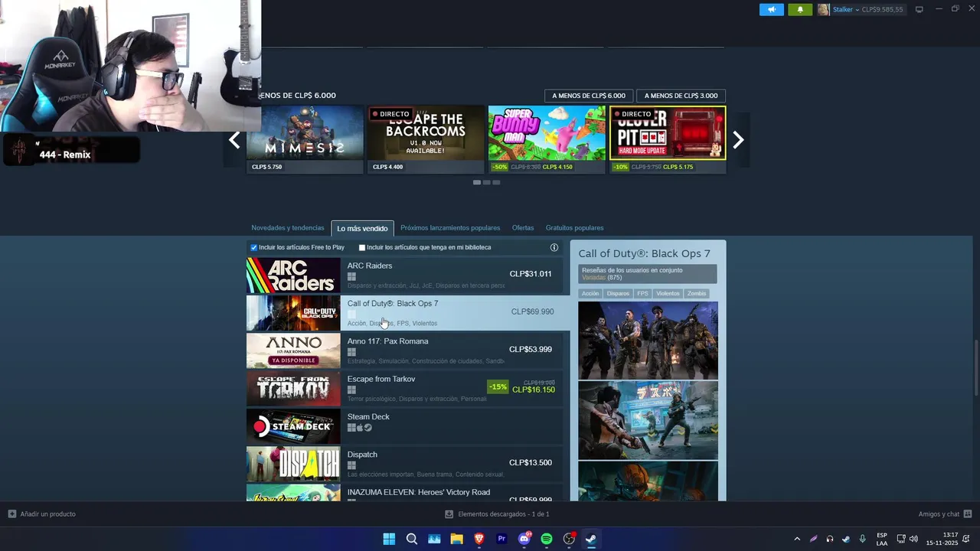The width and height of the screenshot is (980, 551).
Task: Click the FPS tag in preview panel
Action: pyautogui.click(x=642, y=294)
